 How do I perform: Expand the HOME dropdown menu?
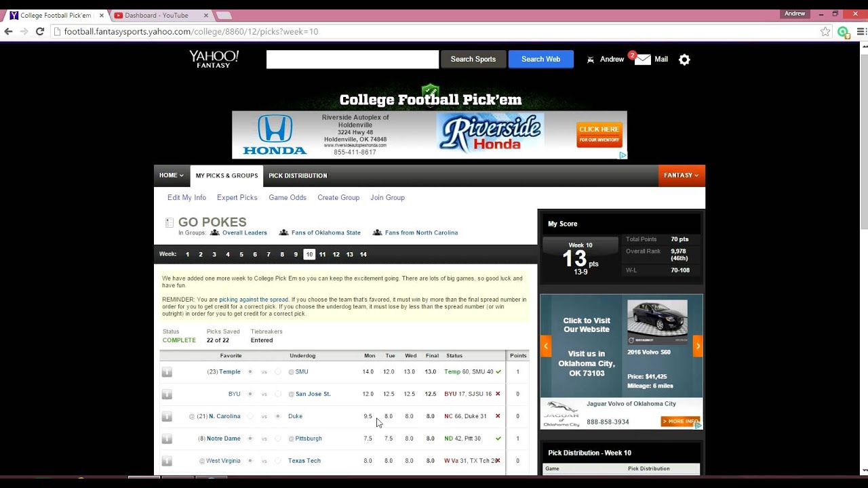point(172,176)
